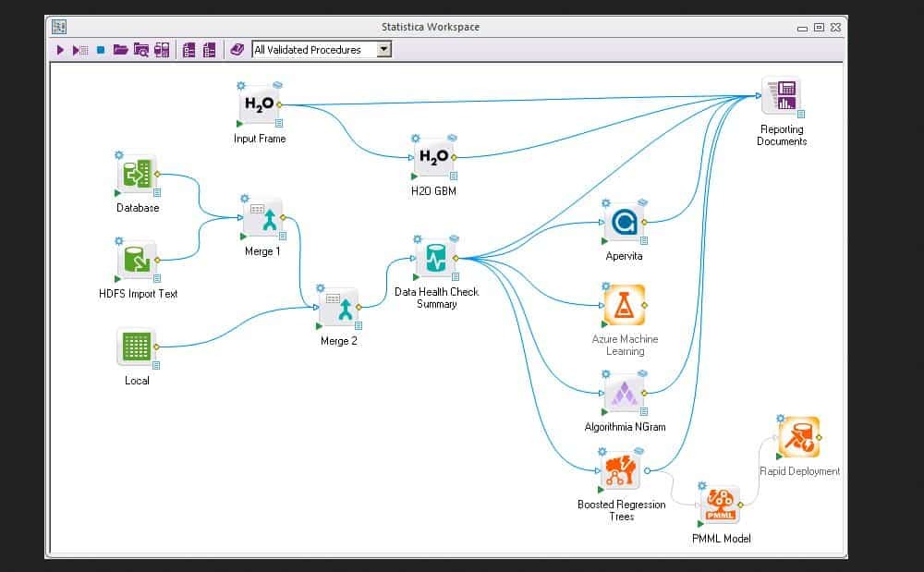Open the All Validated Procedures dropdown
The height and width of the screenshot is (572, 924).
[384, 50]
